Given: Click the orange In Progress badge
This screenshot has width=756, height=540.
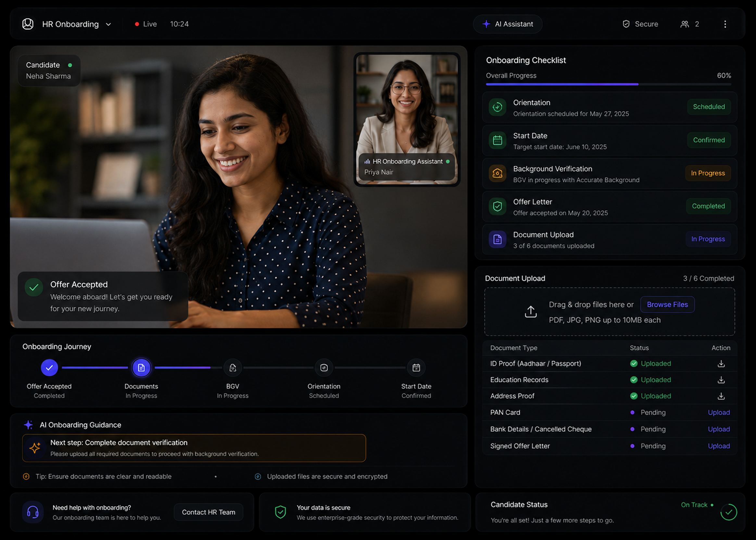Looking at the screenshot, I should click(708, 173).
